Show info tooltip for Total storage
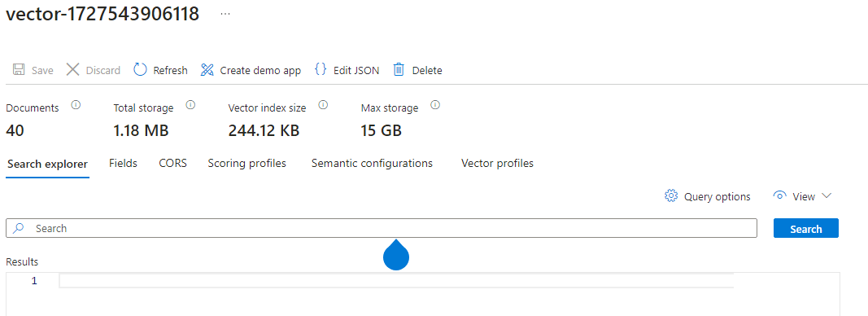 click(190, 105)
